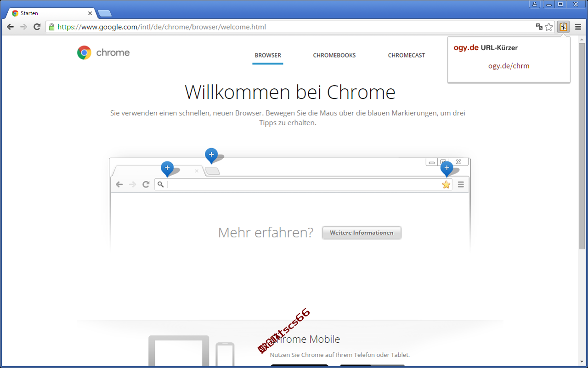
Task: Click the plus marker above the new-tab button
Action: [x=211, y=155]
